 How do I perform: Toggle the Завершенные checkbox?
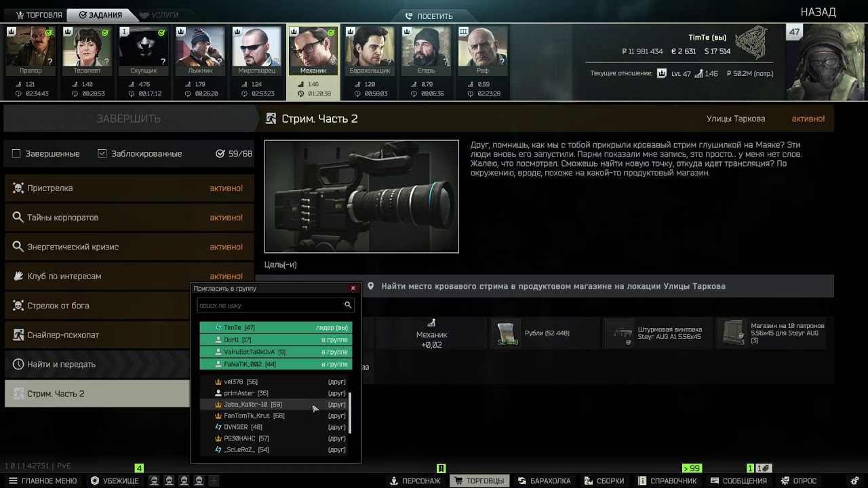click(x=16, y=154)
